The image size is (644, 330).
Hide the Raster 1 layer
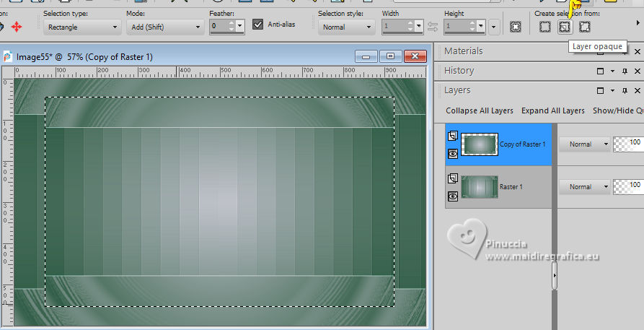(x=453, y=196)
